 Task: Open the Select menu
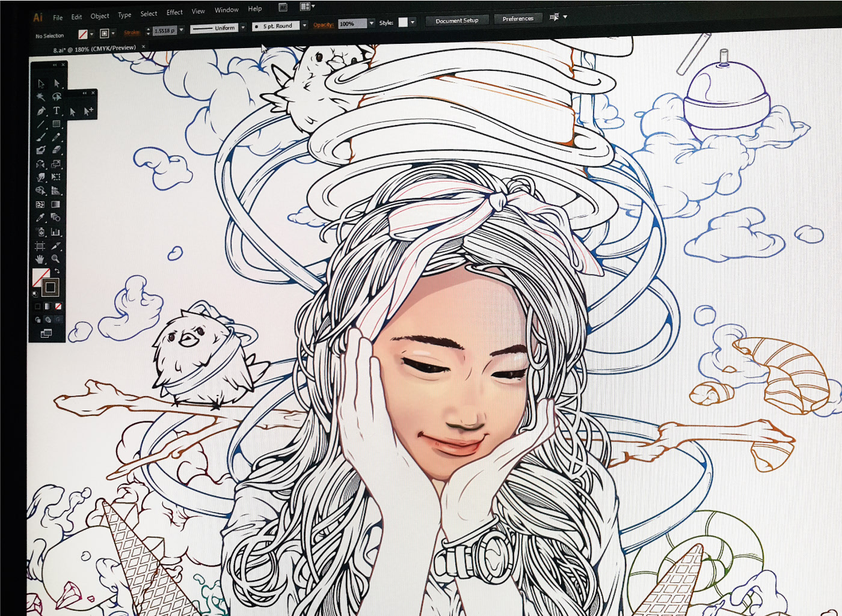pos(149,14)
